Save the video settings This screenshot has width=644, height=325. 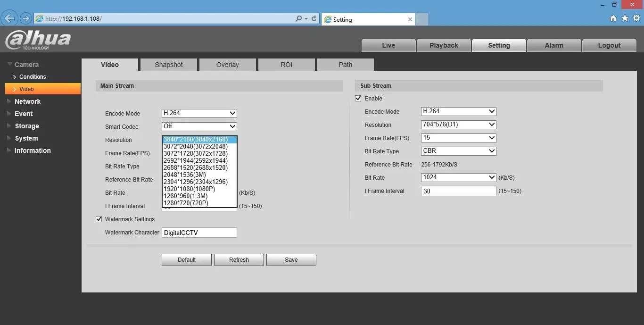point(291,260)
